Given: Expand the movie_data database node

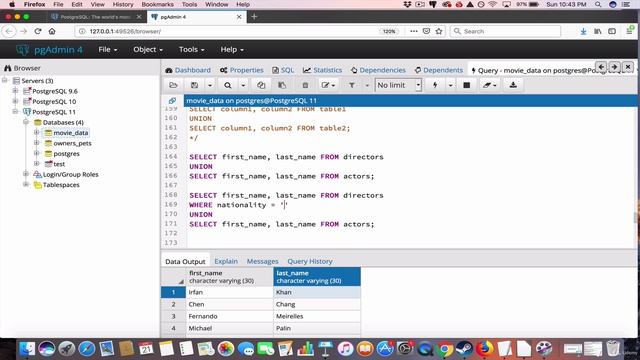Looking at the screenshot, I should click(37, 132).
